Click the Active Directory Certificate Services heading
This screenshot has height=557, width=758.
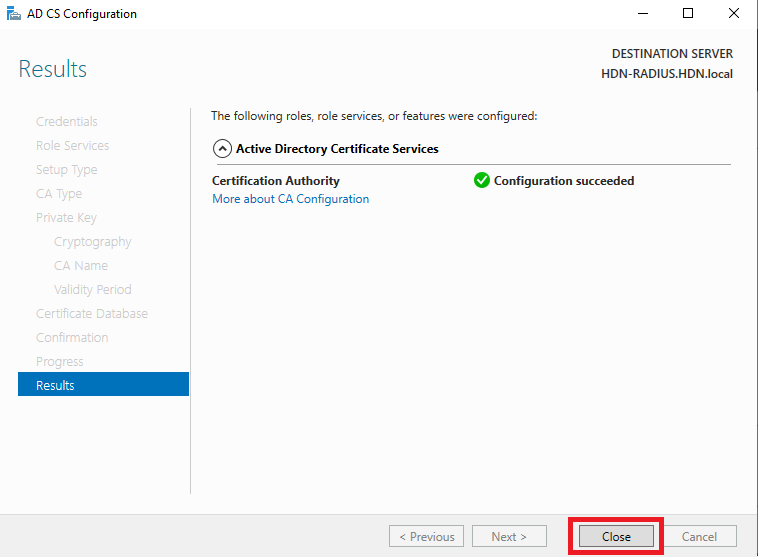(x=337, y=148)
